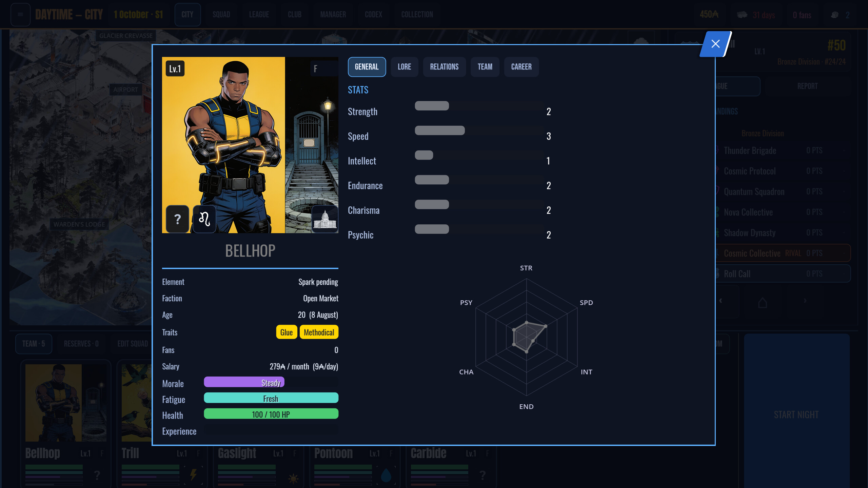868x488 pixels.
Task: Click the question mark icon on Carbide card
Action: [x=482, y=475]
